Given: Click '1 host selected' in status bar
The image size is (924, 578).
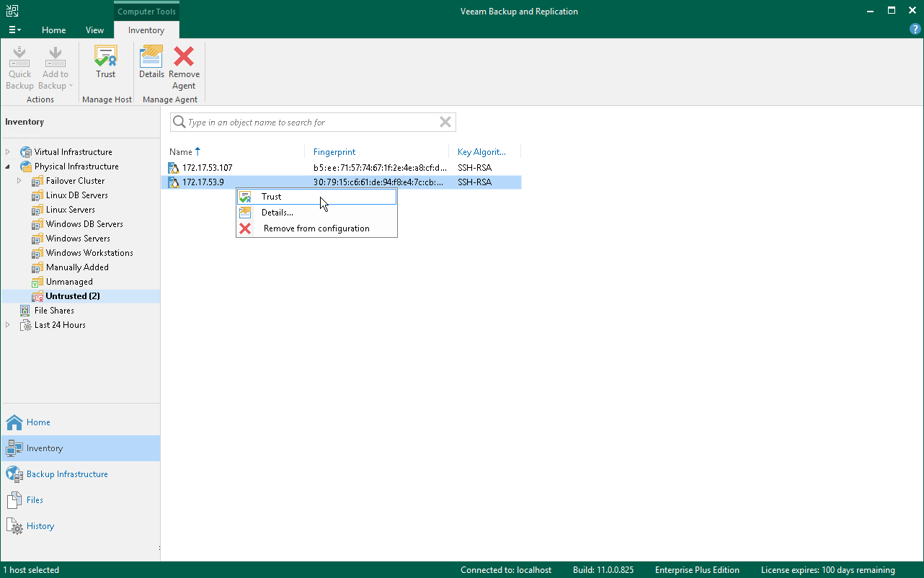Looking at the screenshot, I should pyautogui.click(x=31, y=570).
